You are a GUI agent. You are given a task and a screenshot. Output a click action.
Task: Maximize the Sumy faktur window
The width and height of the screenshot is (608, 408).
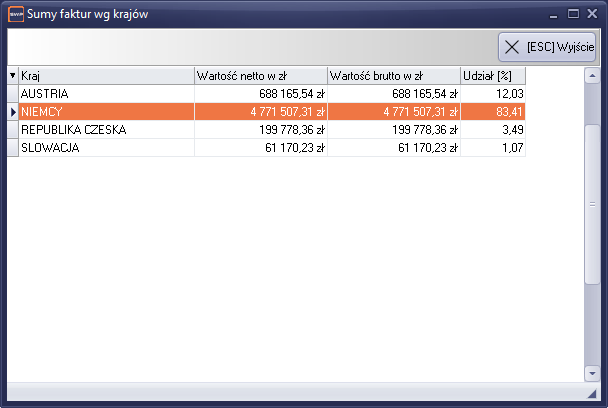[x=574, y=14]
